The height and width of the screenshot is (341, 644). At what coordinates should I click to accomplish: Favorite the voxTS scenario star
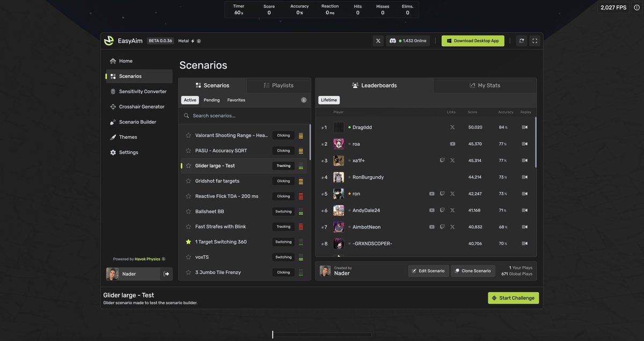[188, 257]
